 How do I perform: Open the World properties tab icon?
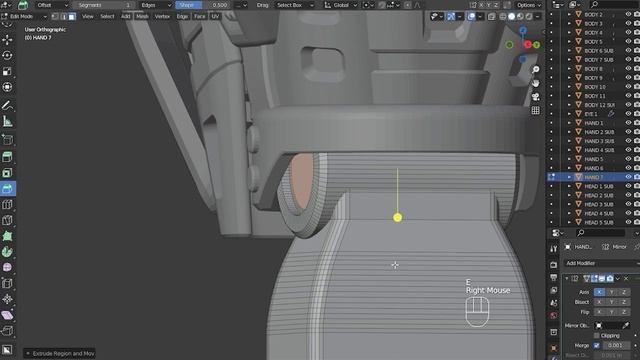coord(553,316)
